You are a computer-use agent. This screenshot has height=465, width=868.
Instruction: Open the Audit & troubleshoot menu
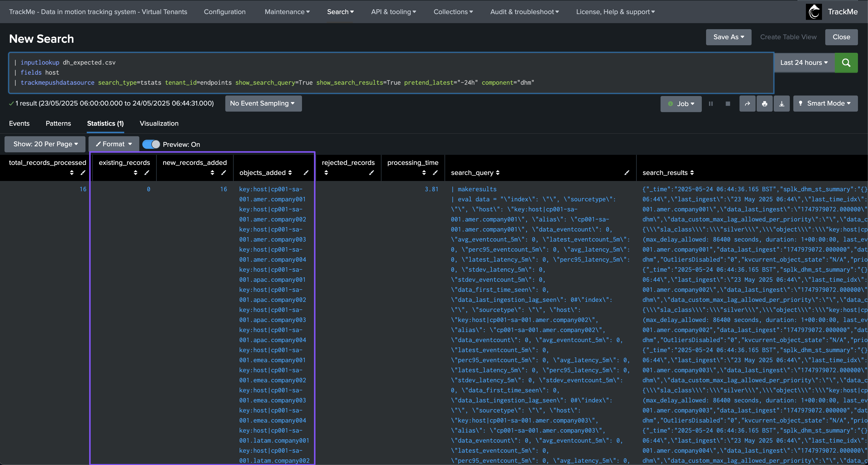pos(524,12)
